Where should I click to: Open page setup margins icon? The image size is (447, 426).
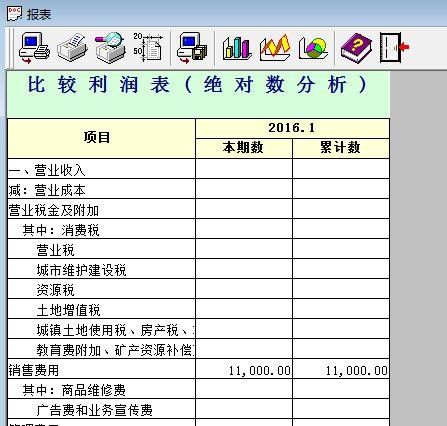click(x=148, y=47)
